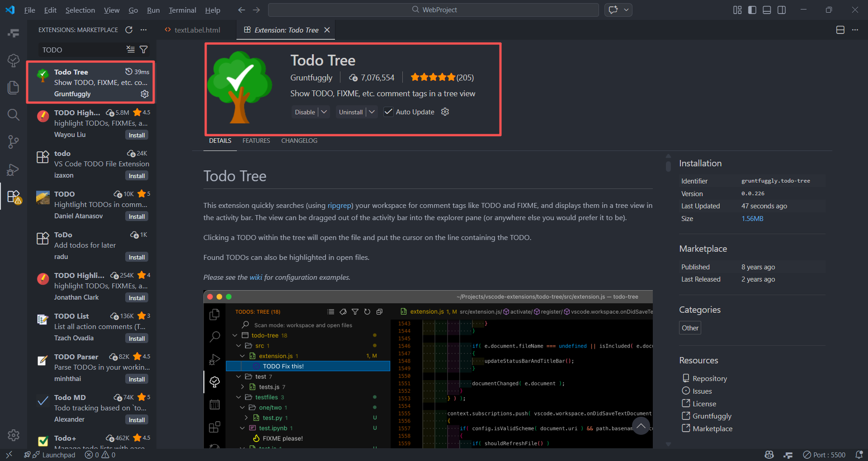The image size is (868, 461).
Task: Uninstall the Todo Tree extension
Action: pyautogui.click(x=351, y=112)
